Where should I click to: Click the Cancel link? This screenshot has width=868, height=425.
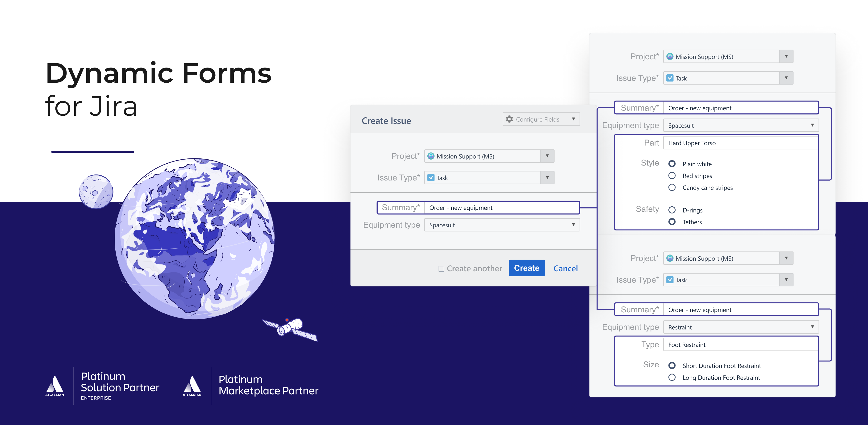click(x=565, y=268)
